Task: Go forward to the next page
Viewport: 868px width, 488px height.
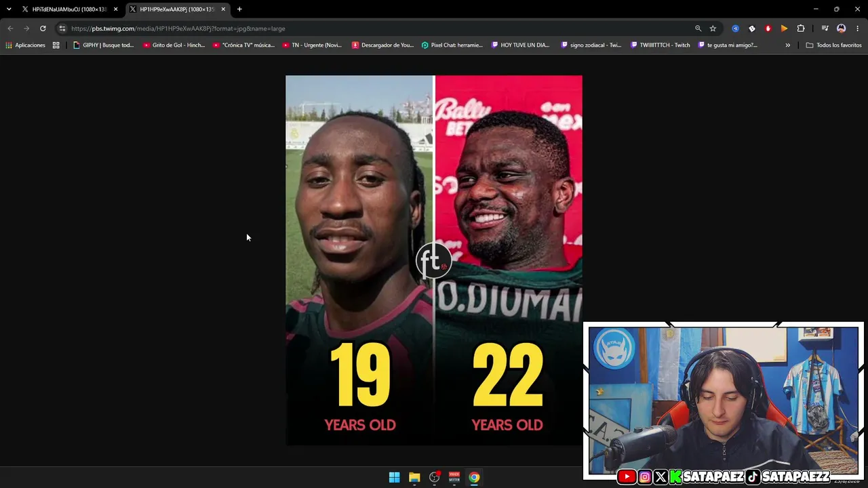Action: 26,28
